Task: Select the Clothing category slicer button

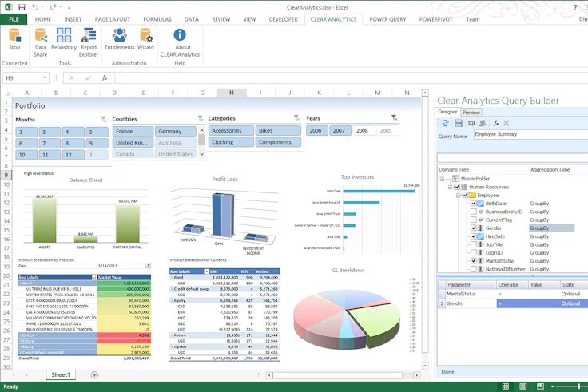Action: click(x=231, y=142)
